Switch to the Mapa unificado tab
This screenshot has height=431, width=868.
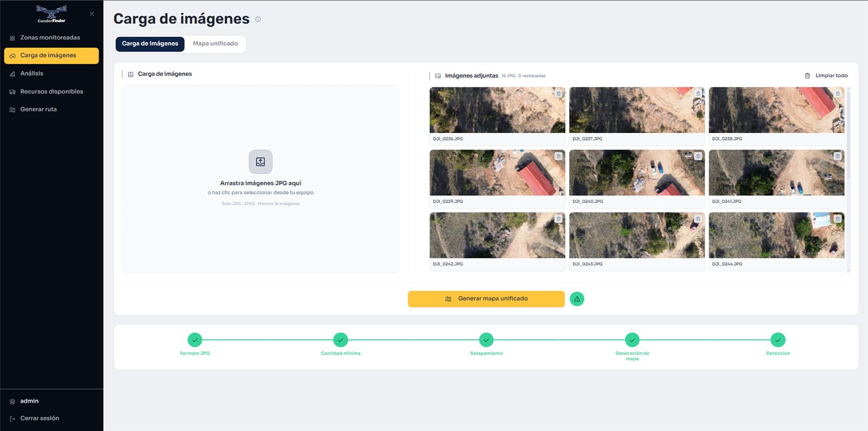[x=215, y=44]
